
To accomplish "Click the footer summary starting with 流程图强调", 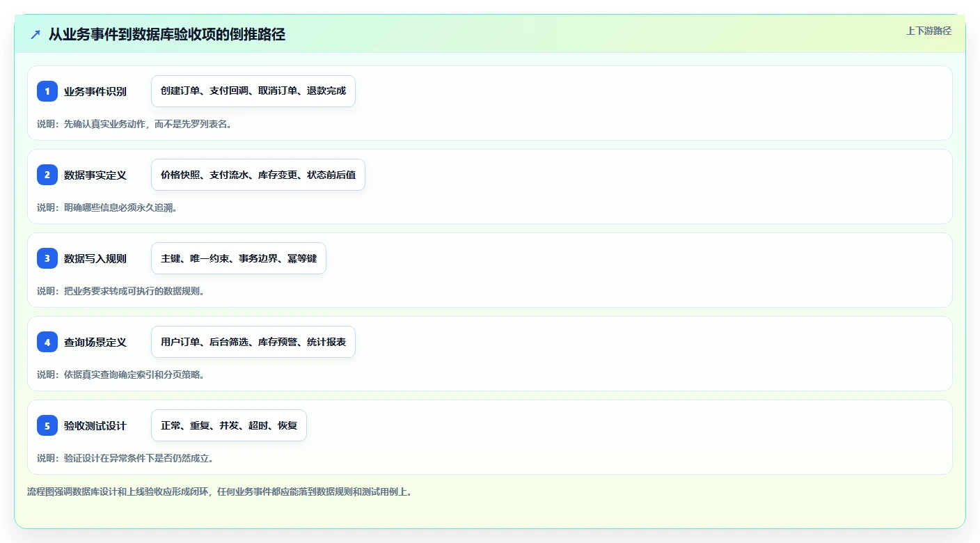I will click(220, 491).
